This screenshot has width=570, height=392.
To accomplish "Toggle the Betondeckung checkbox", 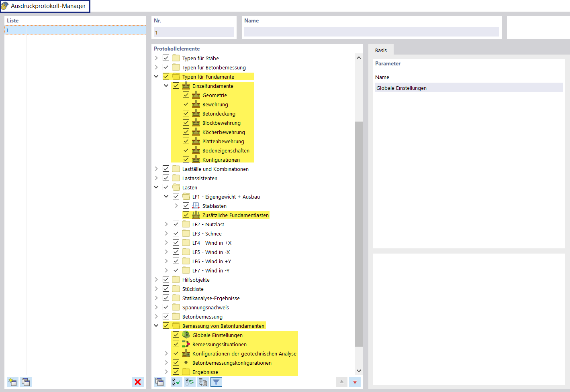I will pos(186,113).
